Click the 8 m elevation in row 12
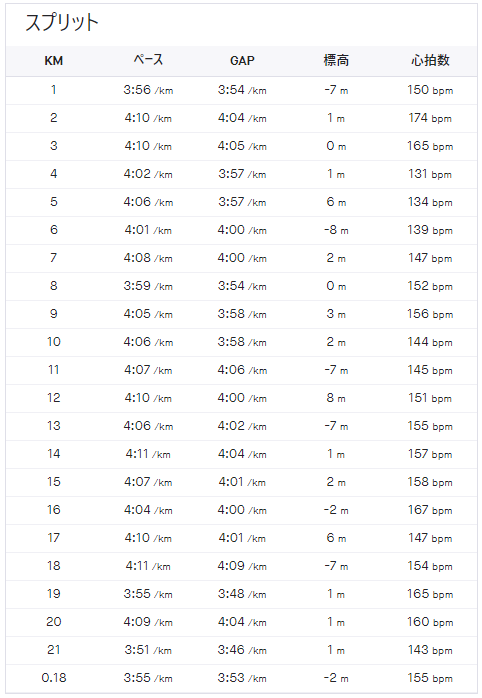This screenshot has width=482, height=698. coord(336,398)
